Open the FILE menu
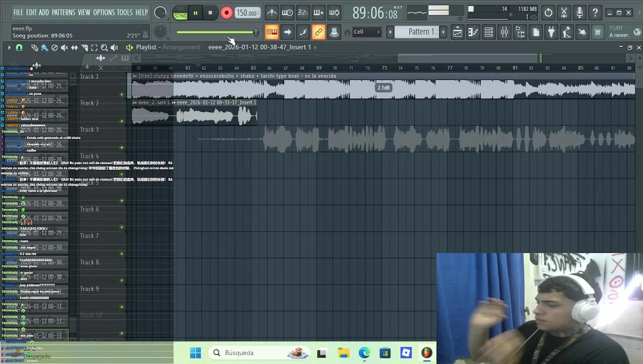 (x=18, y=12)
